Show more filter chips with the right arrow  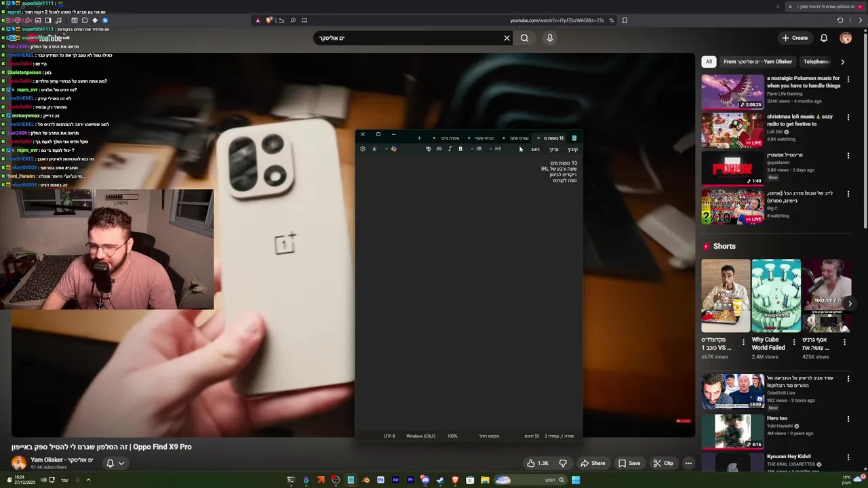click(842, 62)
